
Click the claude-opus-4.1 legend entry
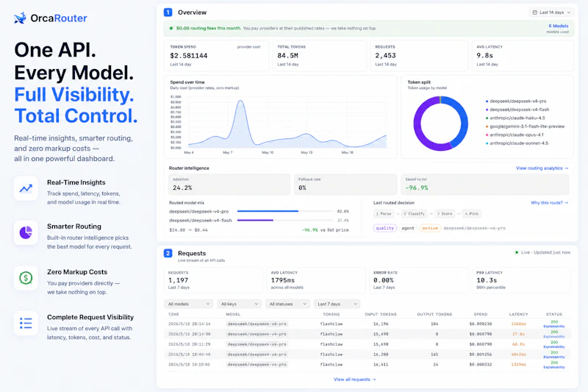click(x=514, y=135)
